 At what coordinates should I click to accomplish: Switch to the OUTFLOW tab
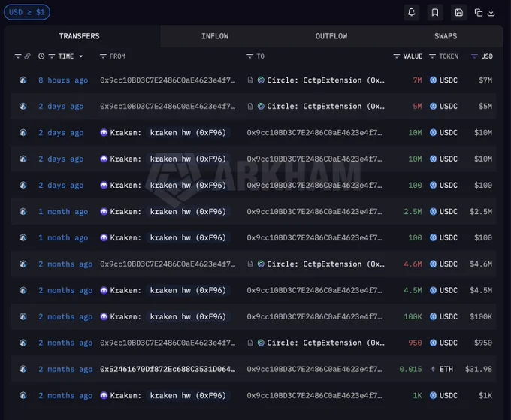tap(331, 36)
